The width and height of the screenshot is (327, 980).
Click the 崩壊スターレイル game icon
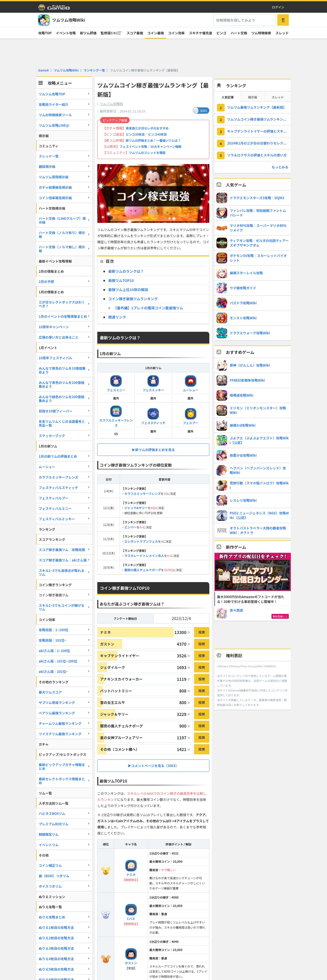coord(222,273)
